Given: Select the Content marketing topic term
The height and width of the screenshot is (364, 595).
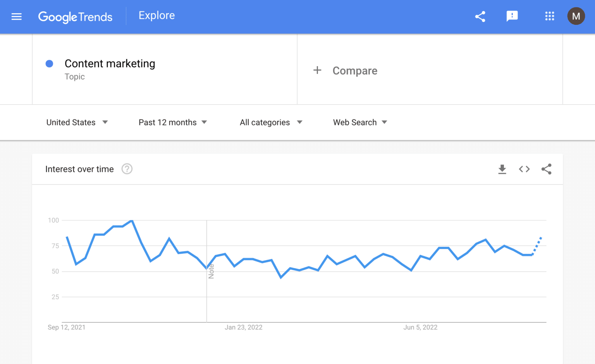Looking at the screenshot, I should tap(110, 64).
